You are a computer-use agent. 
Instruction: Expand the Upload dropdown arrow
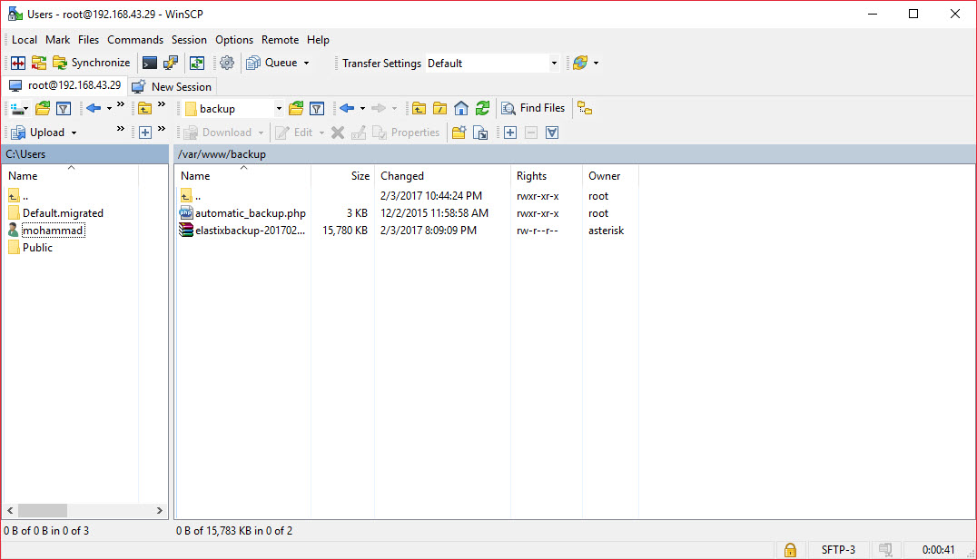[74, 133]
